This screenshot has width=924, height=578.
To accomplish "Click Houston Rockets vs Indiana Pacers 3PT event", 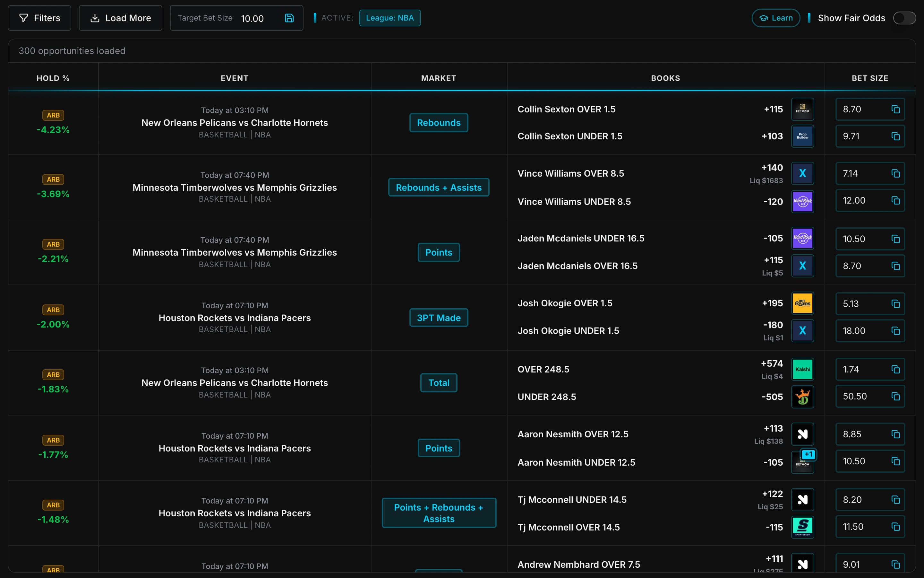I will (235, 318).
